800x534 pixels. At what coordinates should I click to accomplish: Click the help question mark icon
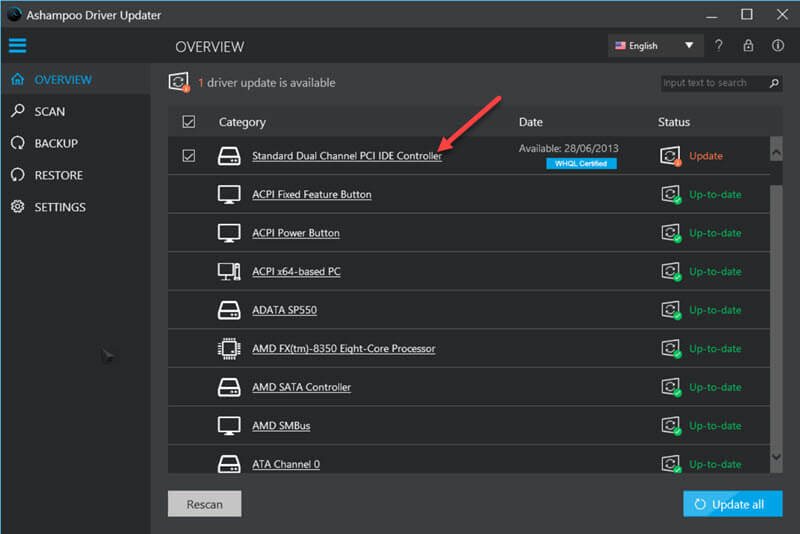pos(718,45)
